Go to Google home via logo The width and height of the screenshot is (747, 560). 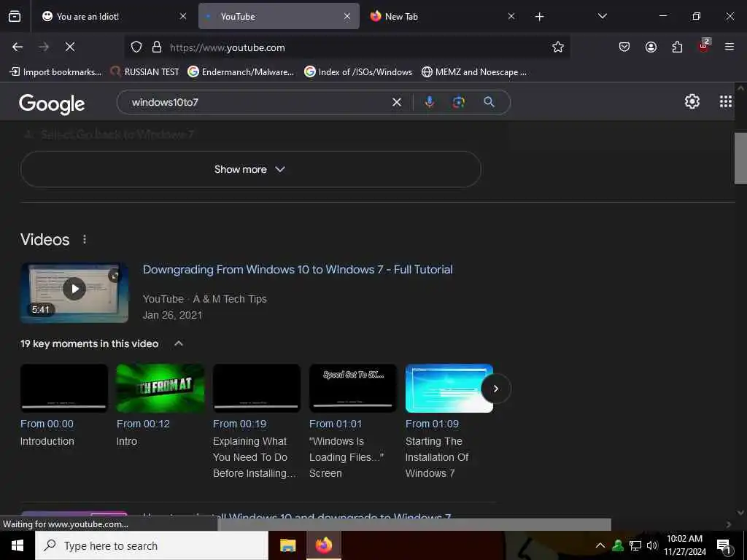[x=52, y=104]
